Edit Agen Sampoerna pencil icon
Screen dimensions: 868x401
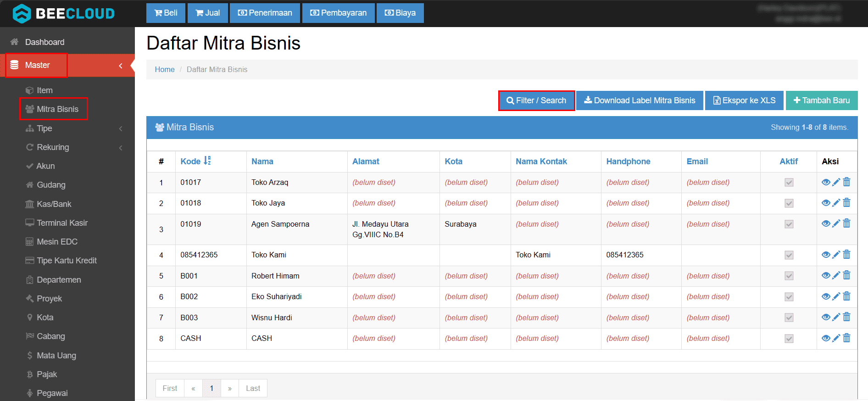click(x=836, y=223)
